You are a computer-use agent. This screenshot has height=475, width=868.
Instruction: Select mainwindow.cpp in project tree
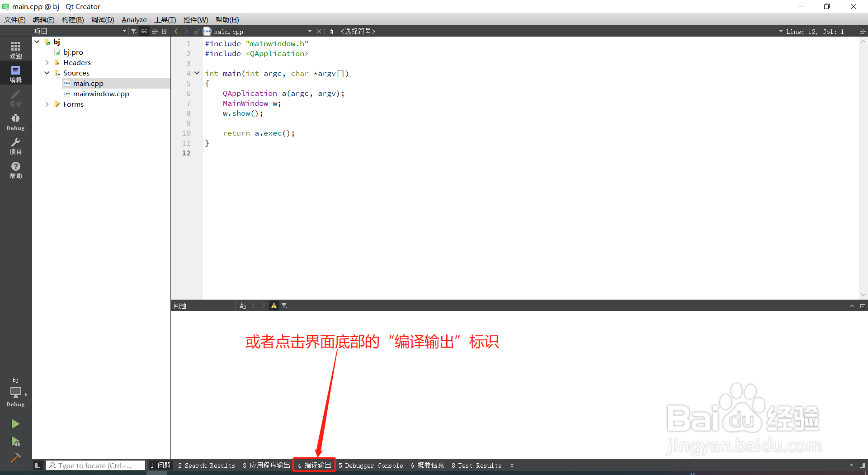point(101,94)
